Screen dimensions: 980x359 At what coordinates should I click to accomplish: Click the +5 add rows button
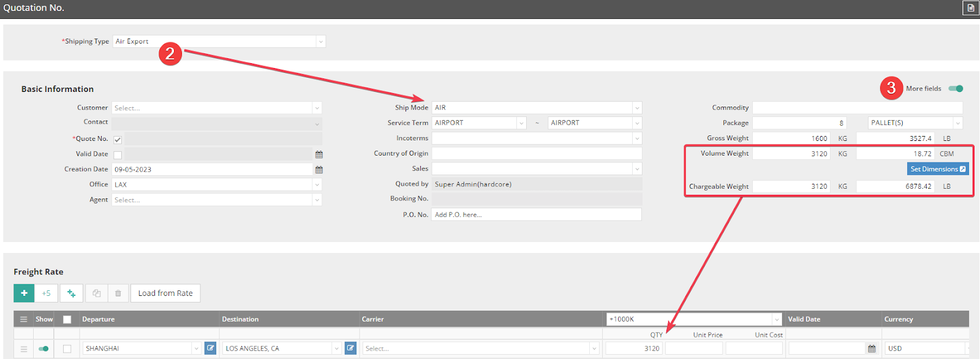tap(47, 293)
